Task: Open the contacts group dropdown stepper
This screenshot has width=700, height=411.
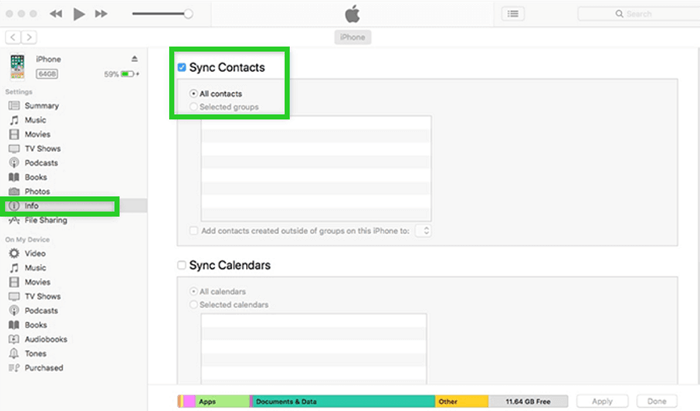Action: click(424, 231)
